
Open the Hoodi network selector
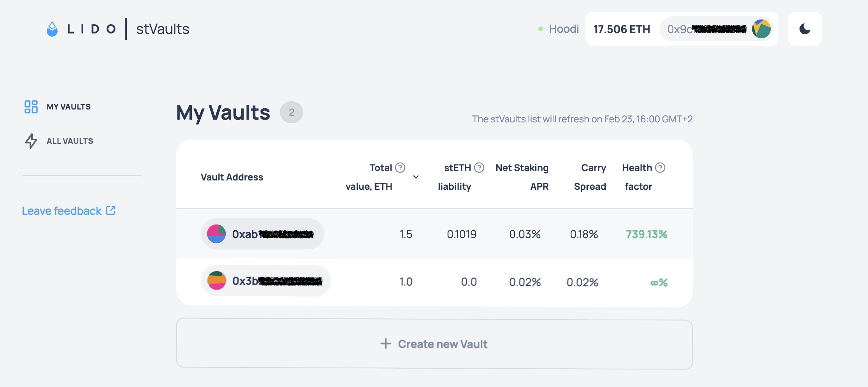point(559,29)
